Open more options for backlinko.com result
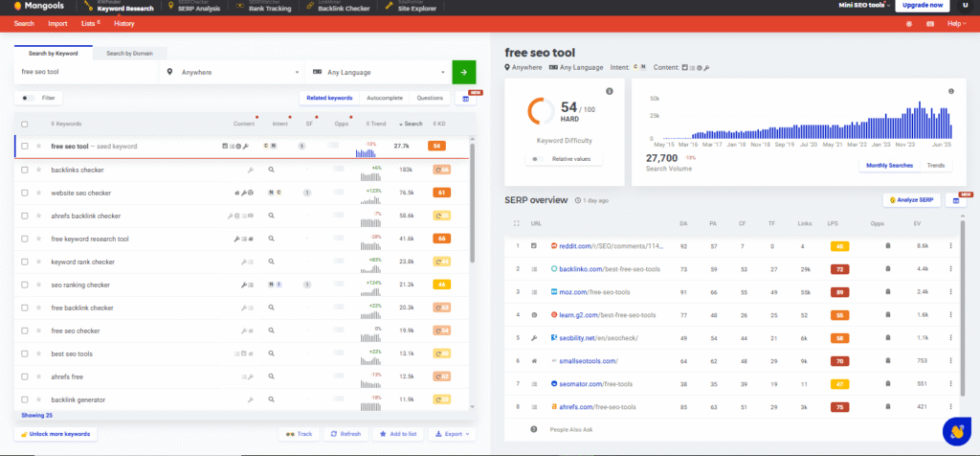This screenshot has height=456, width=980. point(950,269)
